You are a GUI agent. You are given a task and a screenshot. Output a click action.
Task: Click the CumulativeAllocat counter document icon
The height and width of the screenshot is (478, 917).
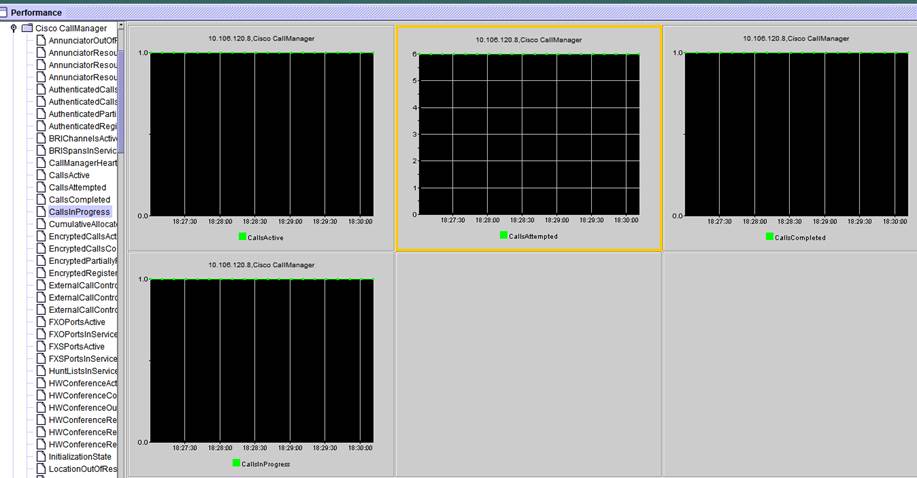pos(41,224)
